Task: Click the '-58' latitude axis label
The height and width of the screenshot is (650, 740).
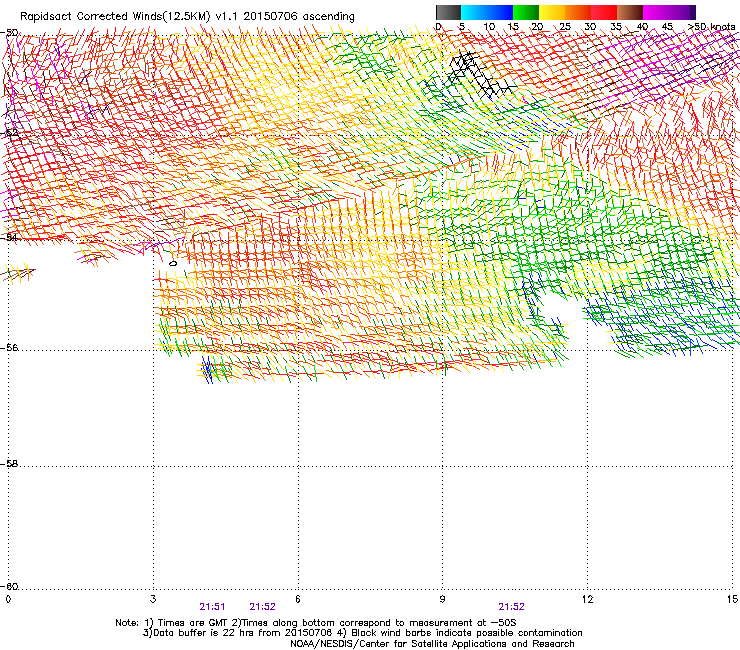Action: pyautogui.click(x=10, y=464)
